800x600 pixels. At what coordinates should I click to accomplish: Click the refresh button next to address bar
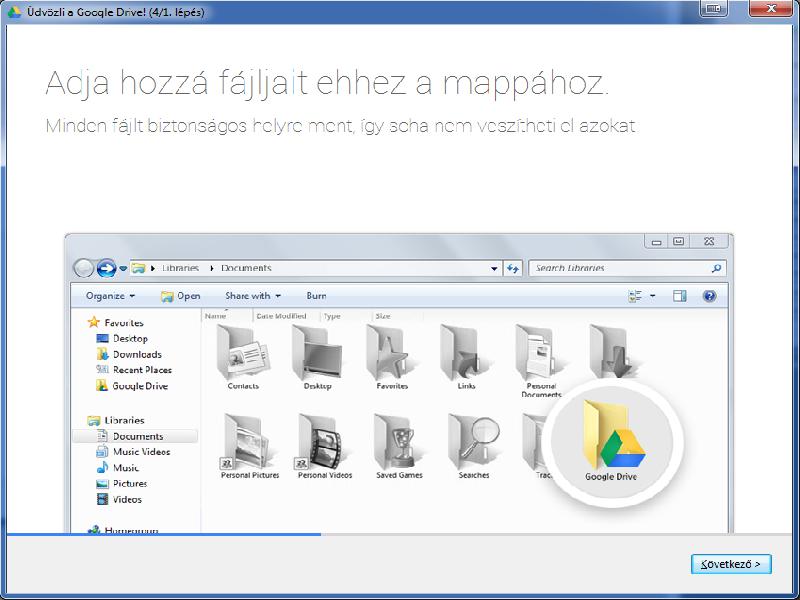pyautogui.click(x=513, y=268)
